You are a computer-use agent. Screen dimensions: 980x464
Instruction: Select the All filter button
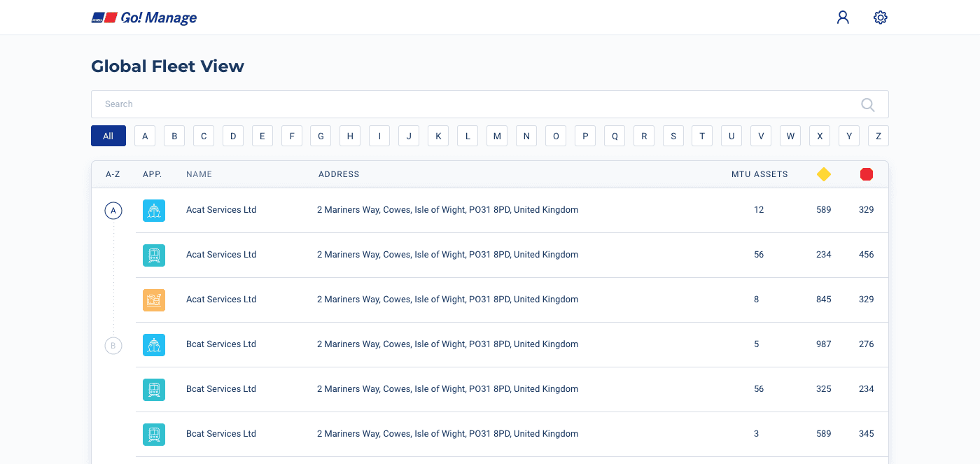(108, 136)
